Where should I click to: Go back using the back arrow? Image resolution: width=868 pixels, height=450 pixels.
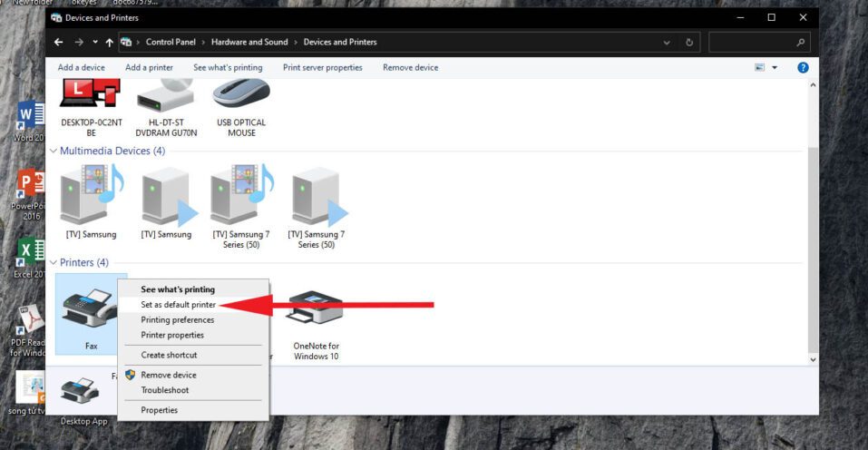click(x=59, y=42)
